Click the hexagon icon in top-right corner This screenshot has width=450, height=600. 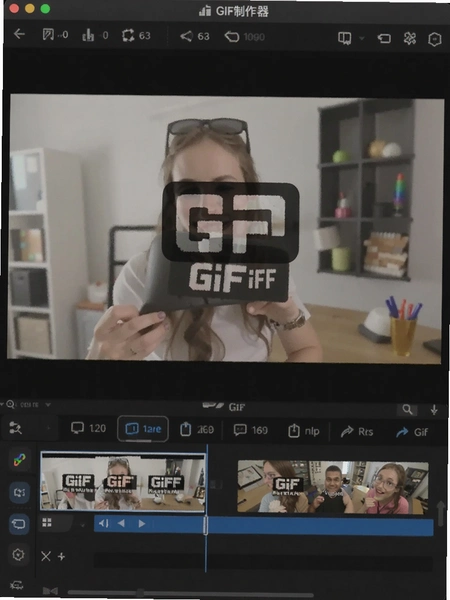click(x=434, y=39)
